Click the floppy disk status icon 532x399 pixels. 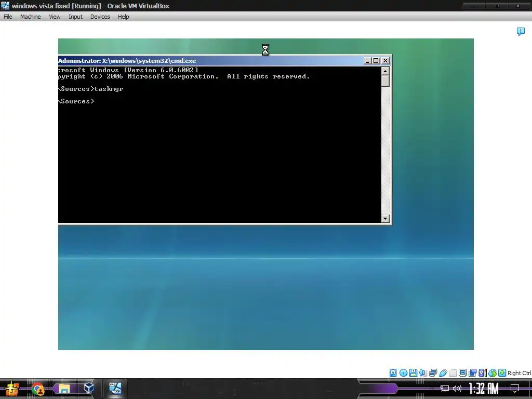(x=413, y=373)
